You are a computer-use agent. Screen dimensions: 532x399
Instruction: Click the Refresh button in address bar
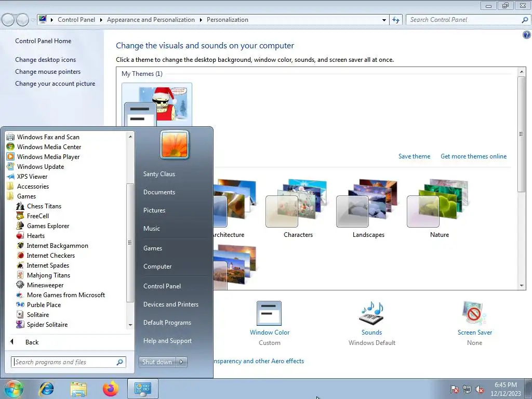pos(395,20)
